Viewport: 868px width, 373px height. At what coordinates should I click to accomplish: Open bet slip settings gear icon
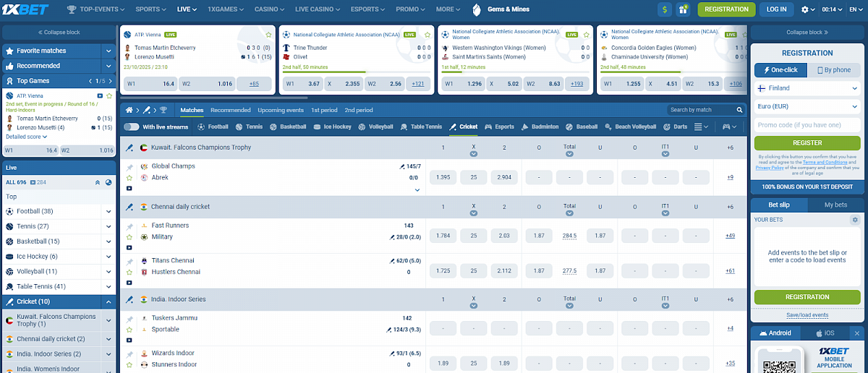point(855,219)
